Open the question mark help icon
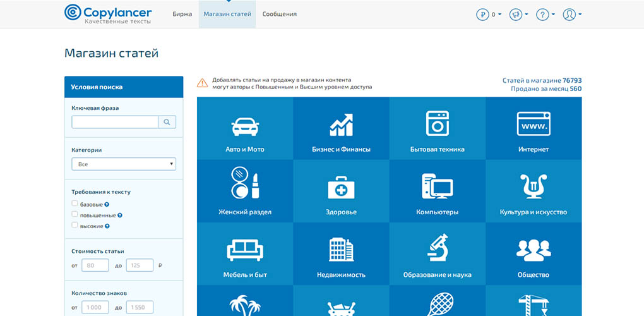Image resolution: width=644 pixels, height=316 pixels. (542, 15)
